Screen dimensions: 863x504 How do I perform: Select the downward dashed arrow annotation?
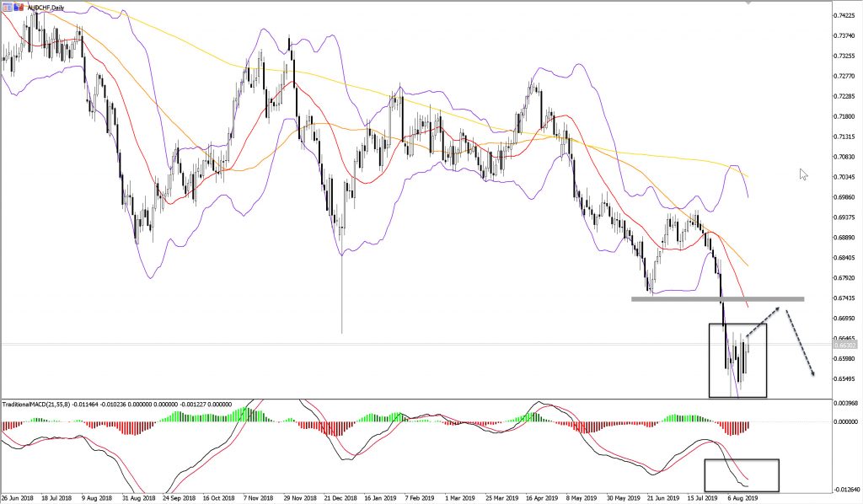coord(800,343)
